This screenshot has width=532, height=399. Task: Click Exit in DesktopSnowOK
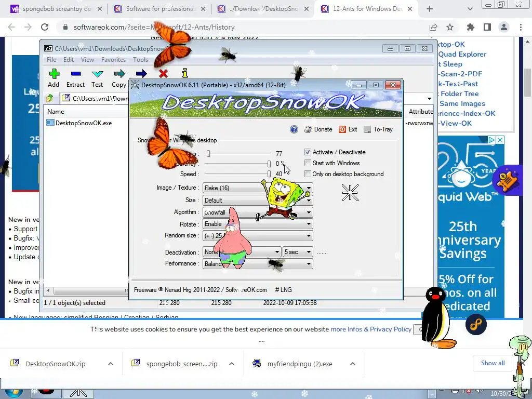point(348,129)
